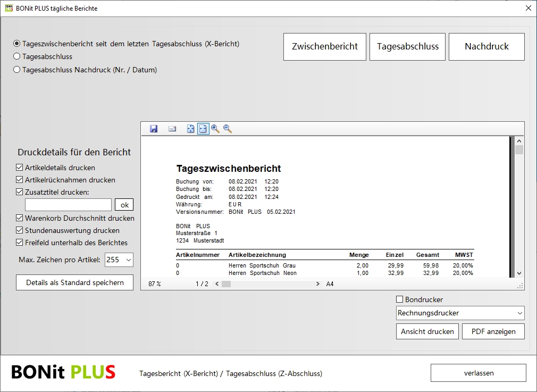Image resolution: width=537 pixels, height=392 pixels.
Task: Confirm Zusatztitel with ok button
Action: (124, 205)
